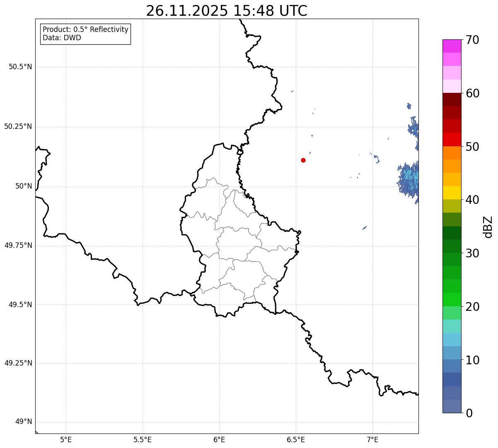Select the orange swatch just below 50 dBZ

[x=452, y=153]
